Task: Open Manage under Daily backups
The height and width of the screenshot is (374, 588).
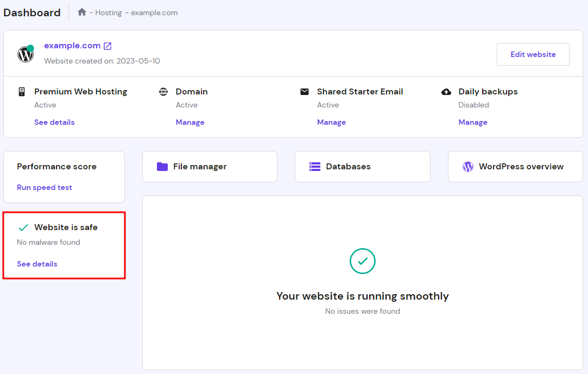Action: [x=473, y=122]
